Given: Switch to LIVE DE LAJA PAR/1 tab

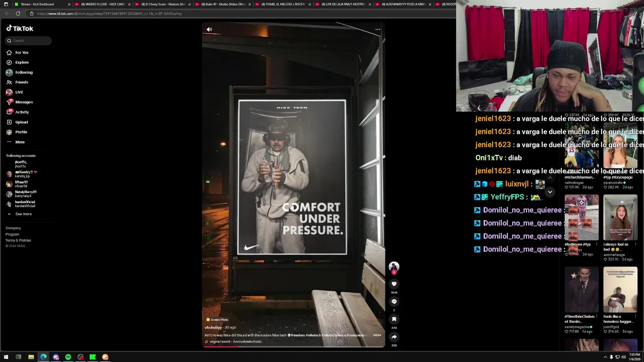Looking at the screenshot, I should coord(342,4).
